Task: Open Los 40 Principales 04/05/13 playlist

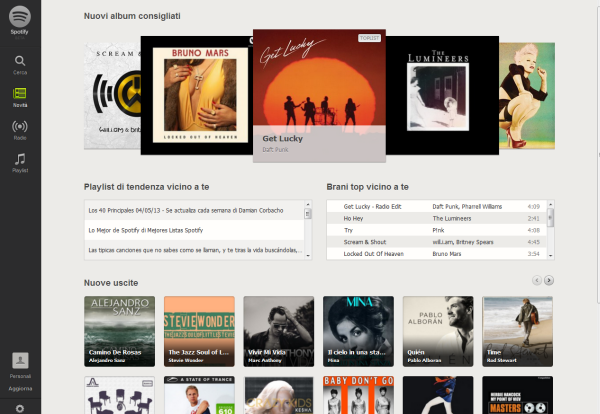Action: pyautogui.click(x=194, y=210)
